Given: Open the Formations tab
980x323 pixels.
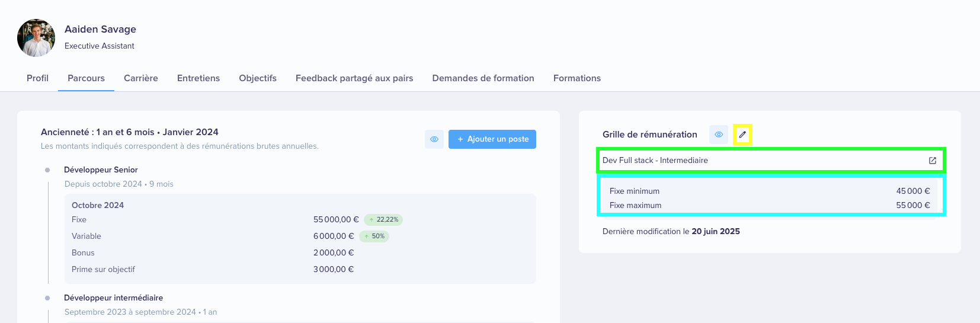Looking at the screenshot, I should tap(577, 78).
